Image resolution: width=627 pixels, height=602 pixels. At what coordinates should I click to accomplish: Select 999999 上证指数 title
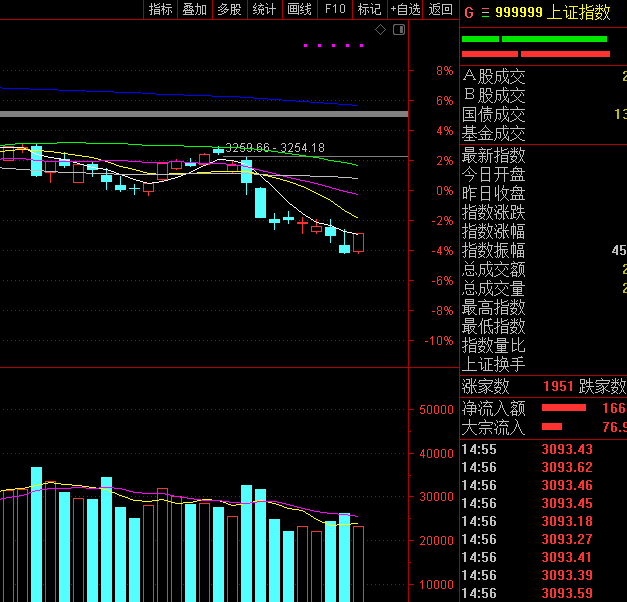553,12
